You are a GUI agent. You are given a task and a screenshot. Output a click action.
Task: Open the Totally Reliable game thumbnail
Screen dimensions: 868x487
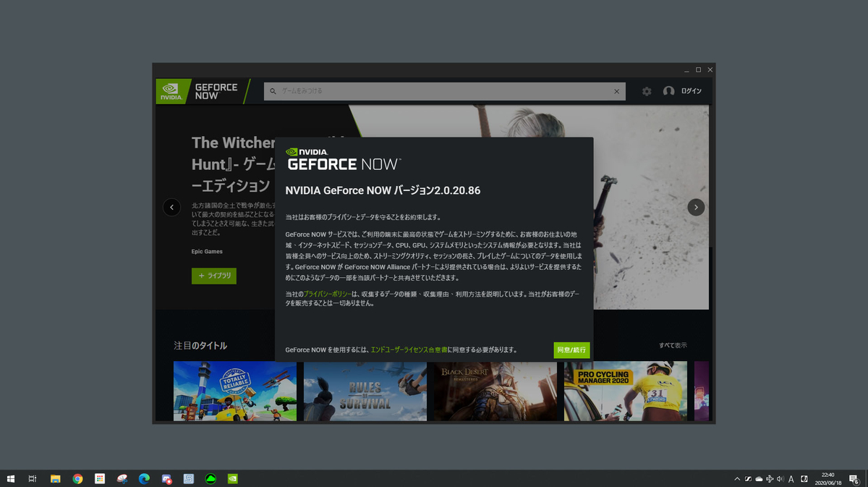coord(235,391)
